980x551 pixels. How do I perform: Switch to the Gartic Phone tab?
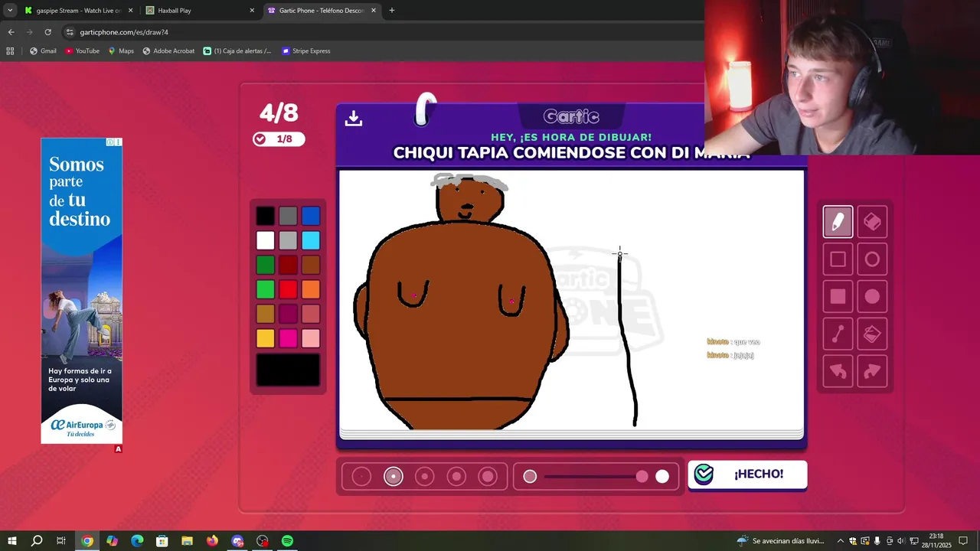click(x=322, y=11)
